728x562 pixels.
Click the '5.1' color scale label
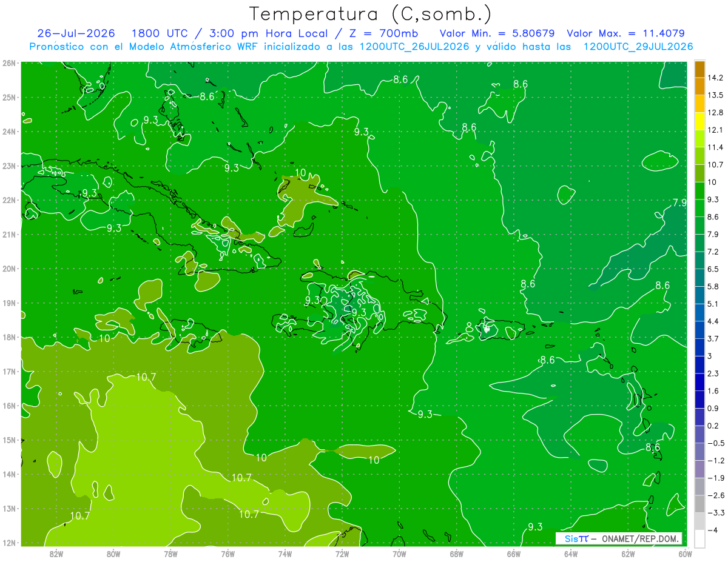[x=713, y=304]
